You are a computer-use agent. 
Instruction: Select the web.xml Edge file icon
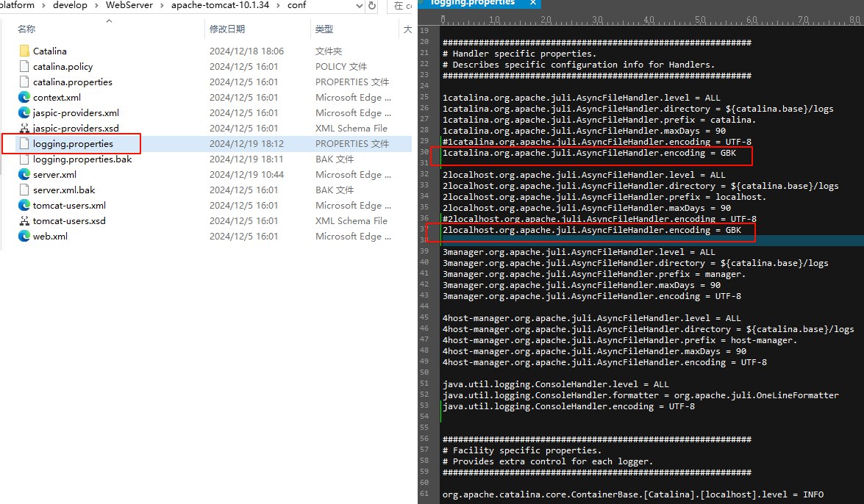[x=24, y=237]
